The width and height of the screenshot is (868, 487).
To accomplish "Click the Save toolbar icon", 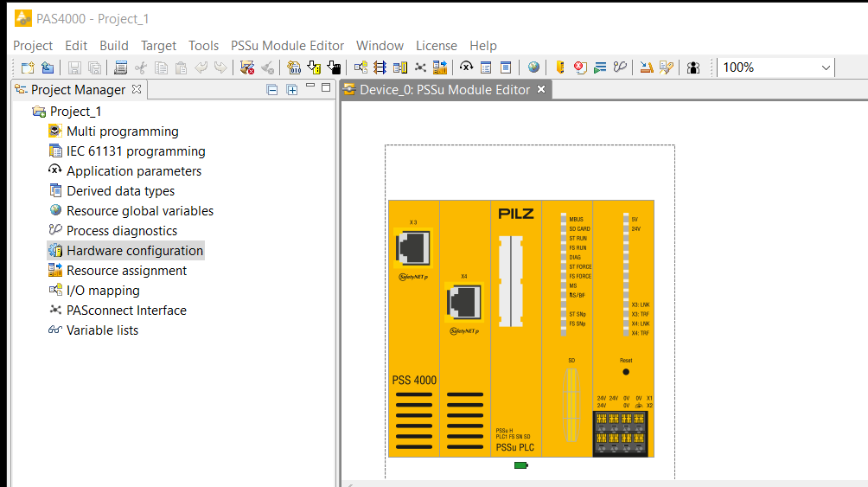I will [74, 67].
